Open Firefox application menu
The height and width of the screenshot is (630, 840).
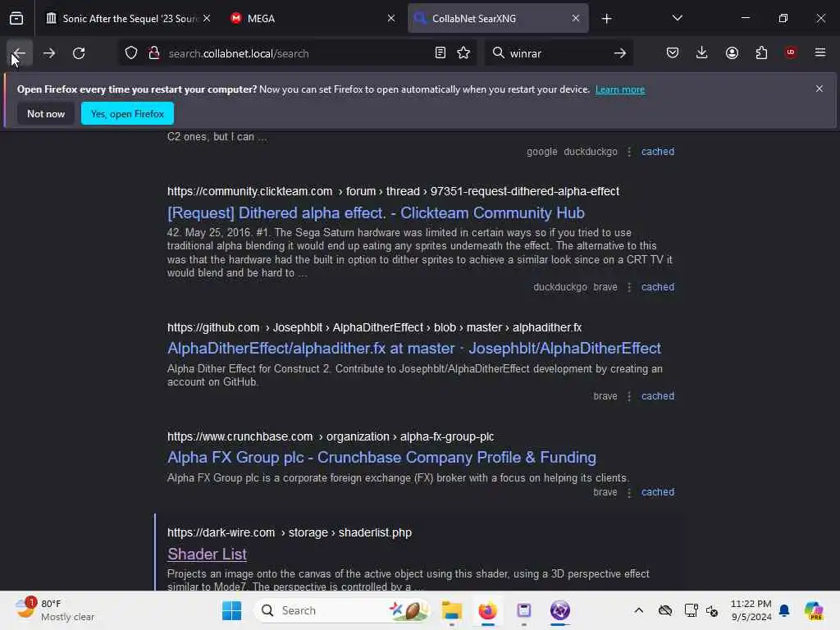click(820, 53)
